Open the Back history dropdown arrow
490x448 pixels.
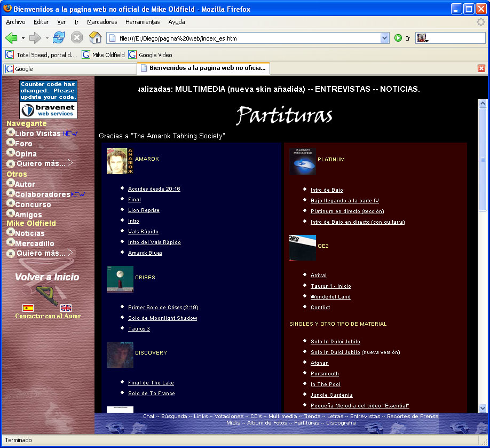coord(23,38)
